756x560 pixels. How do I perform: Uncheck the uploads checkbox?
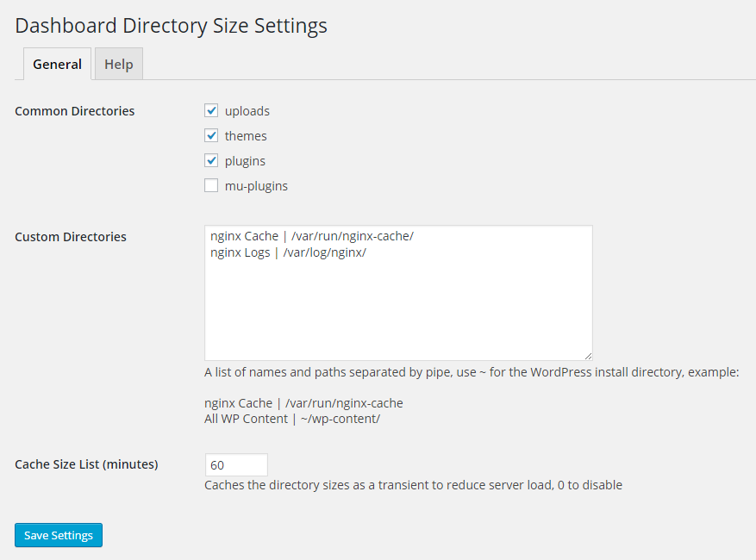211,111
